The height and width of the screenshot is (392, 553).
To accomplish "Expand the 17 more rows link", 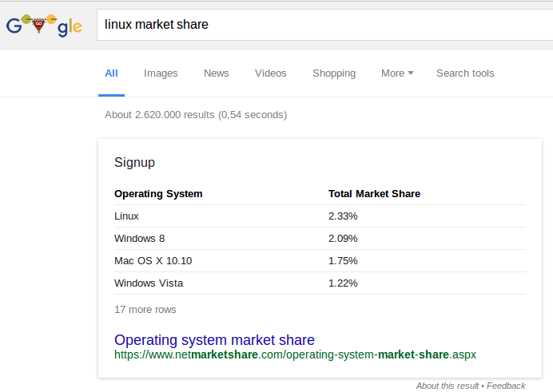I will (145, 310).
